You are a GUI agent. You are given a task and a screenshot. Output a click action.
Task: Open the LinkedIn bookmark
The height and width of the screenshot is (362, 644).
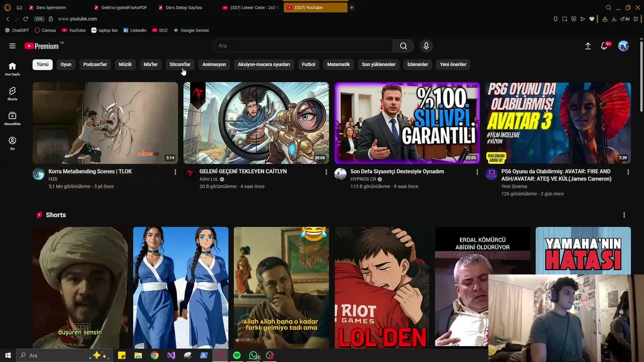tap(135, 30)
